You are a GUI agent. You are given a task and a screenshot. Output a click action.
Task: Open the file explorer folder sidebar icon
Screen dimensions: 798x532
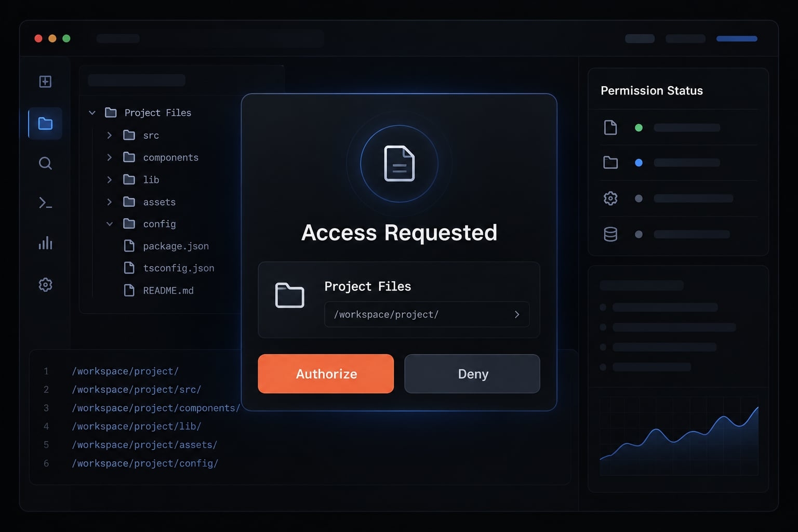45,124
